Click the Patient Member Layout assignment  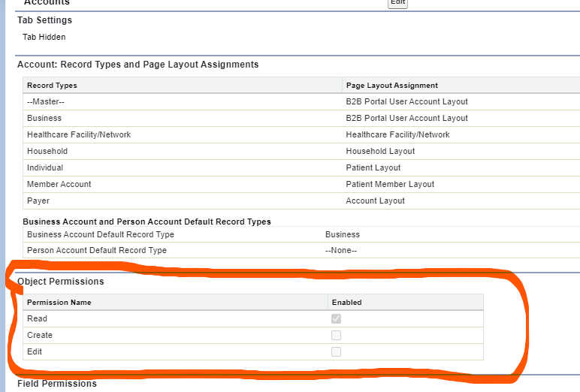[x=390, y=184]
